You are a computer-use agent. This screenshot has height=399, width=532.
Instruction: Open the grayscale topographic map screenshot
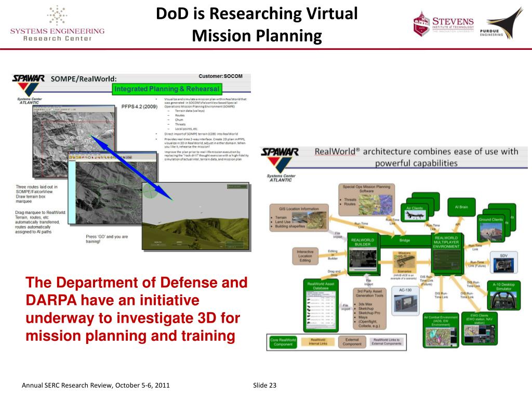click(x=74, y=141)
